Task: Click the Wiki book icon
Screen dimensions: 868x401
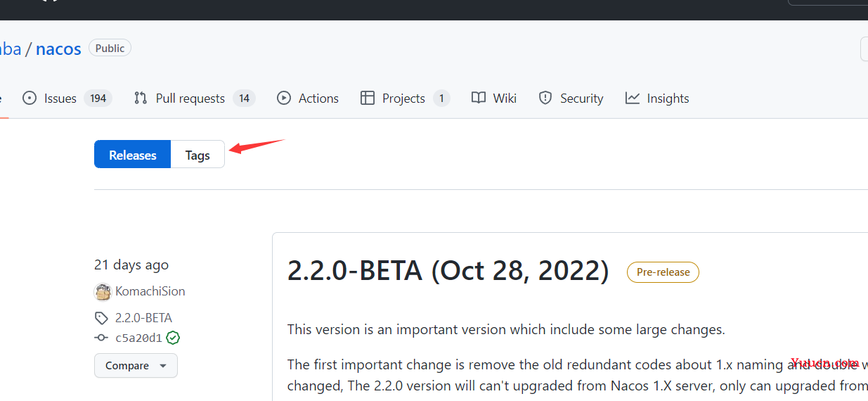Action: 479,98
